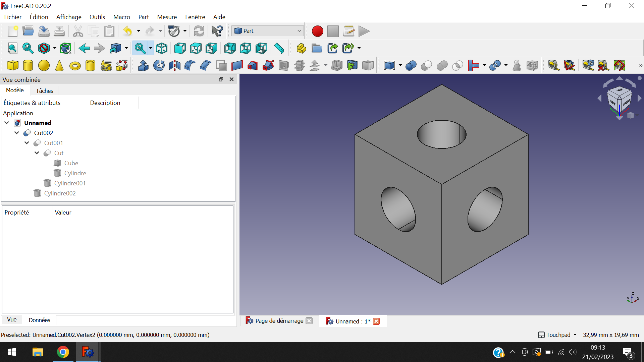Open the What's This help tool
Screen dimensions: 644x362
tap(217, 31)
